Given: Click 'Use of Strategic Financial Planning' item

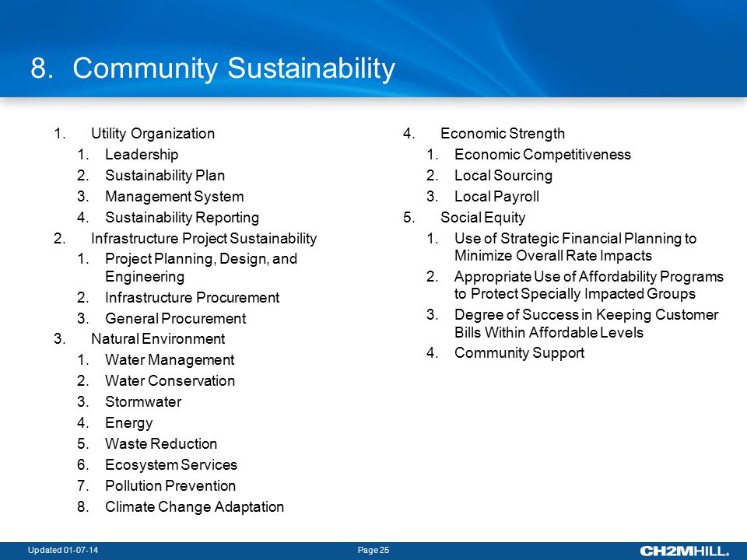Looking at the screenshot, I should coord(576,247).
